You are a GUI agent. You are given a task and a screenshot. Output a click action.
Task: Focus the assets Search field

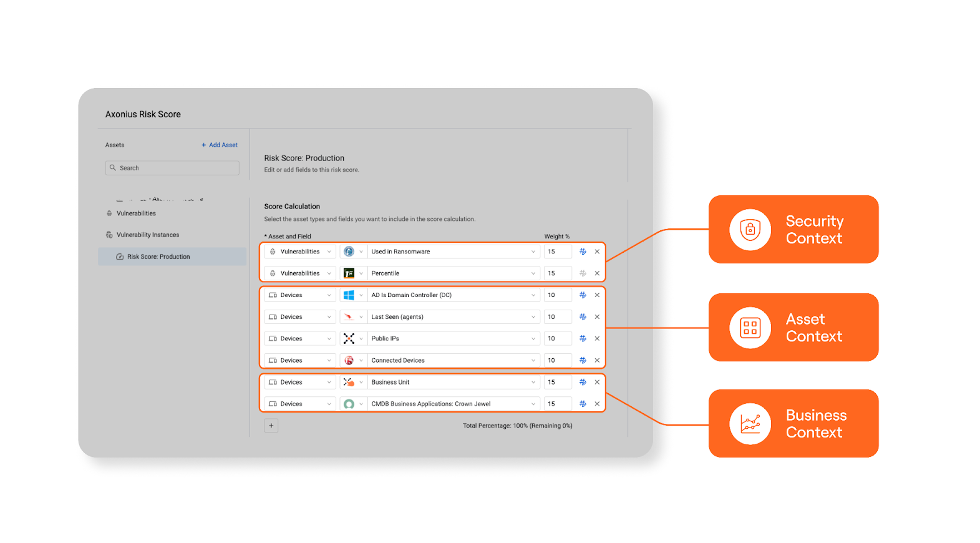tap(172, 168)
